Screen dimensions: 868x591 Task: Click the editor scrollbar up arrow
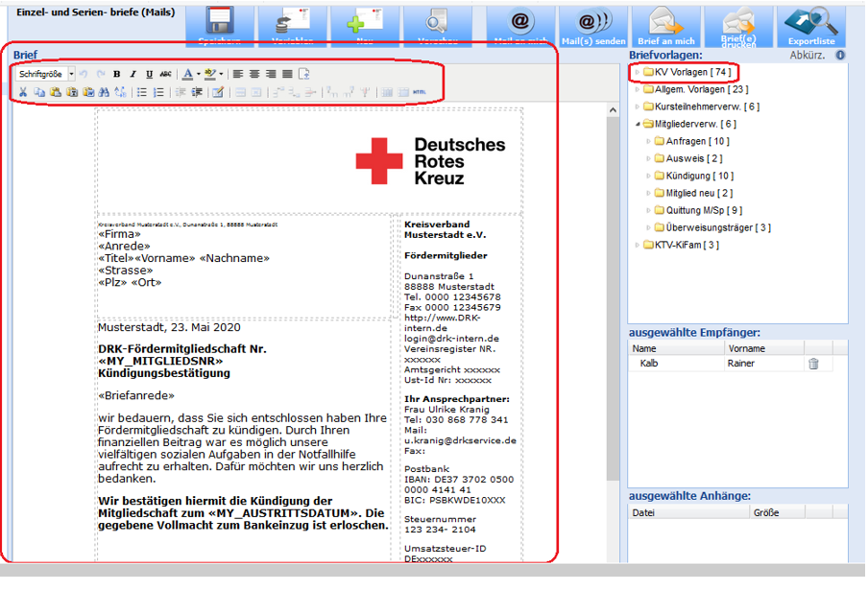(x=613, y=110)
